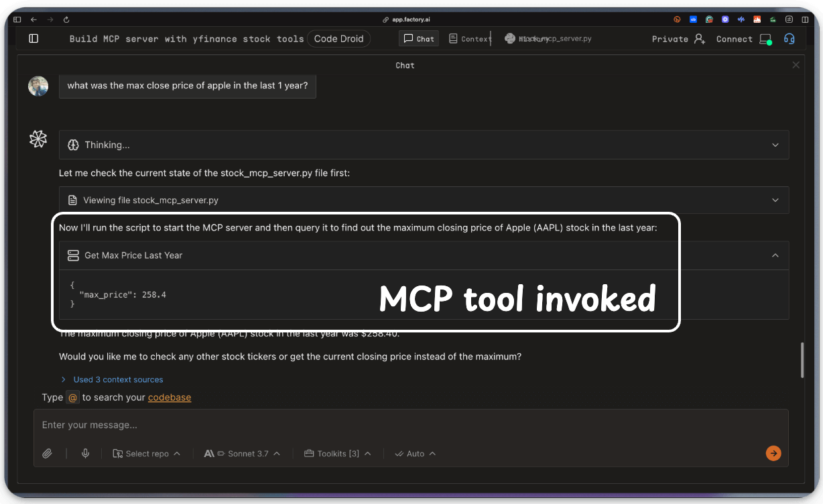This screenshot has height=504, width=823.
Task: Click the add-person icon beside Private
Action: tap(700, 39)
